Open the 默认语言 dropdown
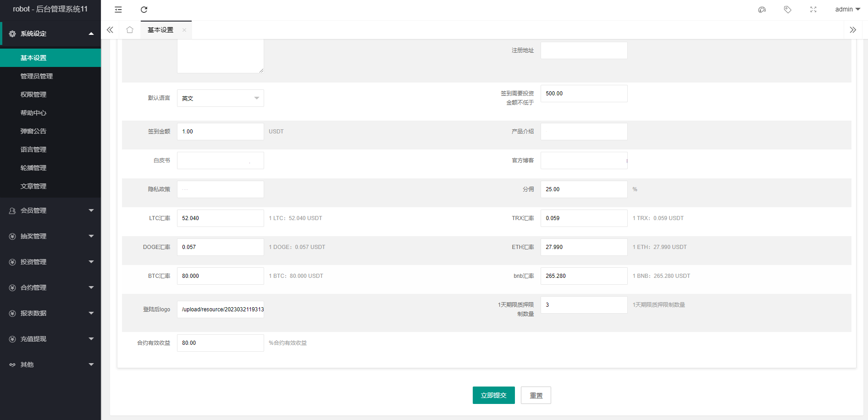Image resolution: width=868 pixels, height=420 pixels. click(x=220, y=98)
